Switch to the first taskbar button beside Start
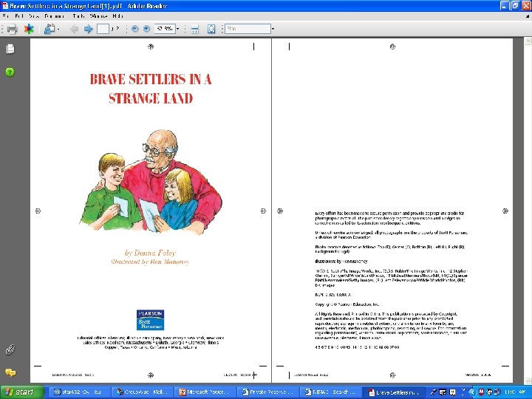 point(80,392)
